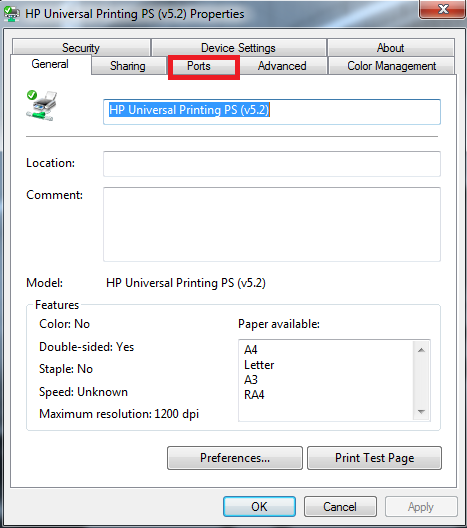Open the Ports tab

[204, 66]
